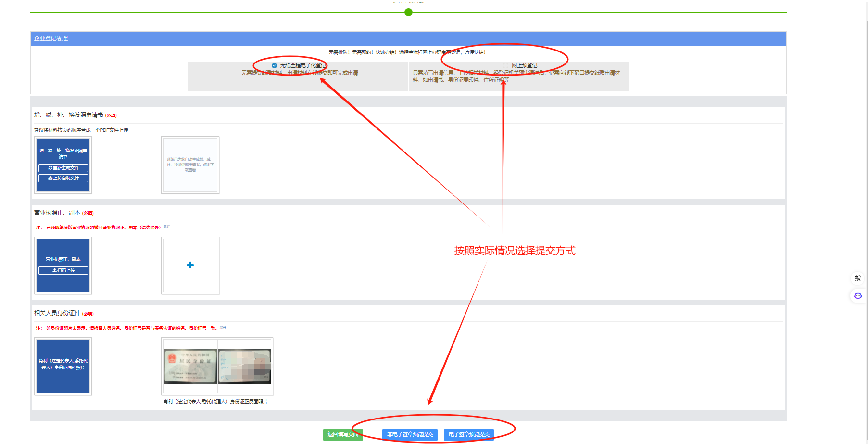
Task: Expand the 身份证 note with 展开 link
Action: pyautogui.click(x=223, y=328)
